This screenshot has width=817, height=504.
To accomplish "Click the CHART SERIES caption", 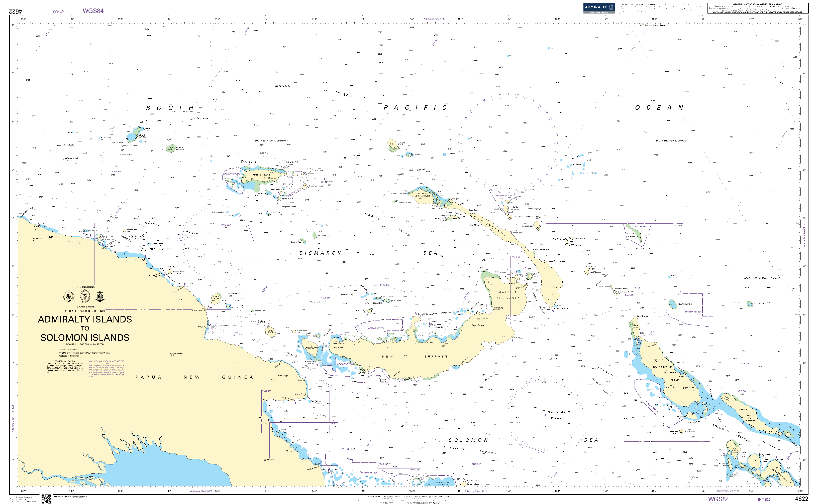I will [x=86, y=307].
